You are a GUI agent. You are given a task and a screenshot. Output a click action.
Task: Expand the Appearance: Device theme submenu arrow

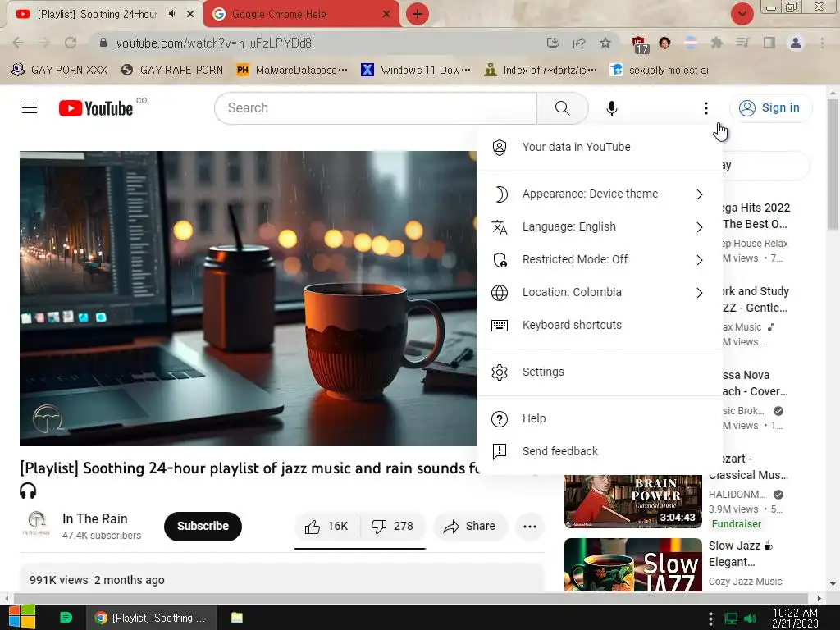click(x=699, y=194)
